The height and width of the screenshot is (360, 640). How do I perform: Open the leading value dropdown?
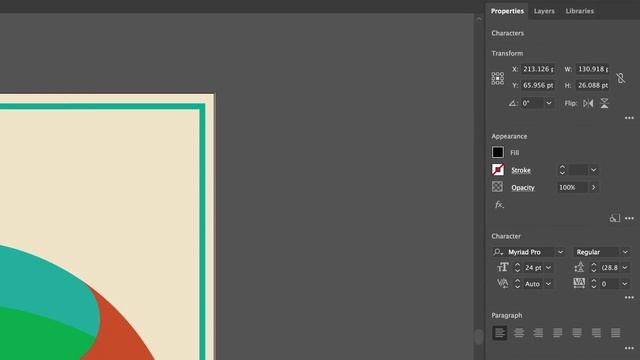625,268
